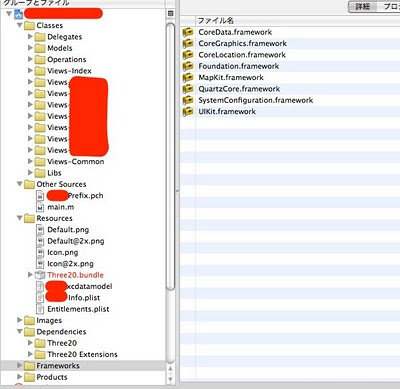Click the UIKit.framework toolbox icon
This screenshot has width=400, height=389.
pos(188,111)
